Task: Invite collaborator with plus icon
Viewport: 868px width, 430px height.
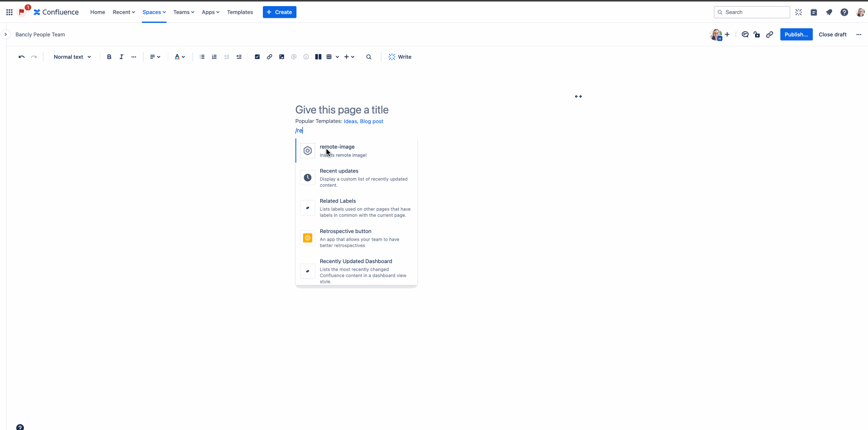Action: [x=727, y=35]
